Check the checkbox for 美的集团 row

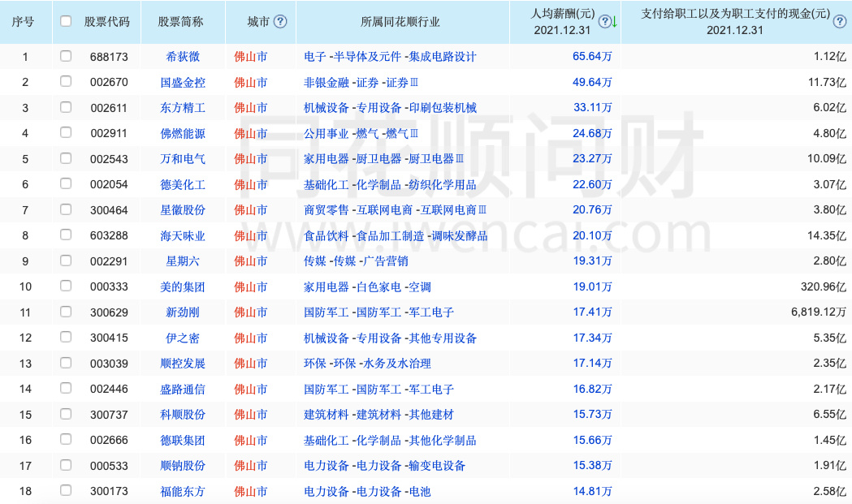tap(66, 286)
